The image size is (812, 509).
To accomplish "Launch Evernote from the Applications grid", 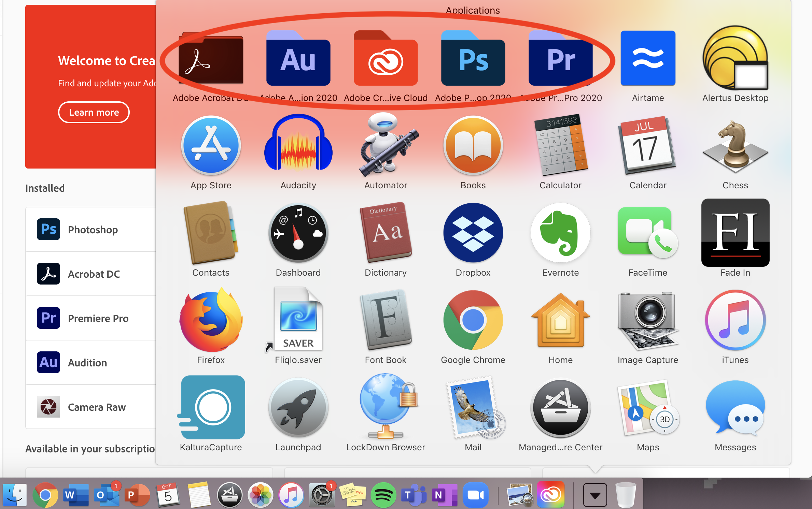I will (560, 233).
